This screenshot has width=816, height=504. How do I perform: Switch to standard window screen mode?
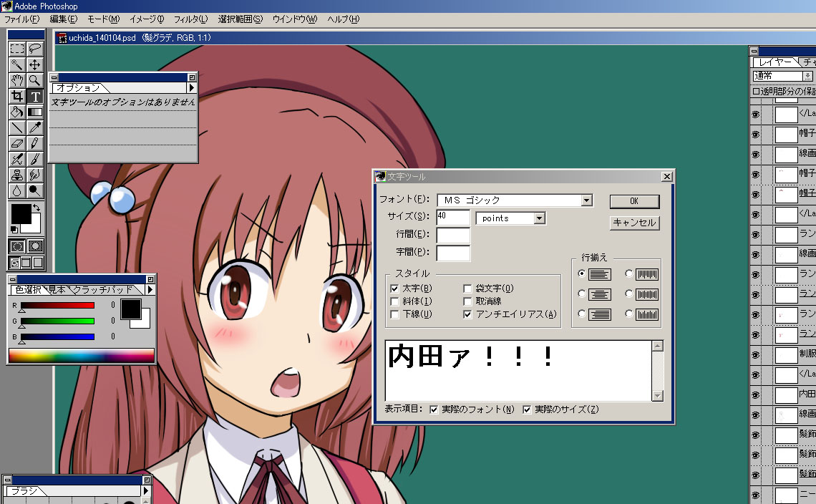(x=15, y=263)
